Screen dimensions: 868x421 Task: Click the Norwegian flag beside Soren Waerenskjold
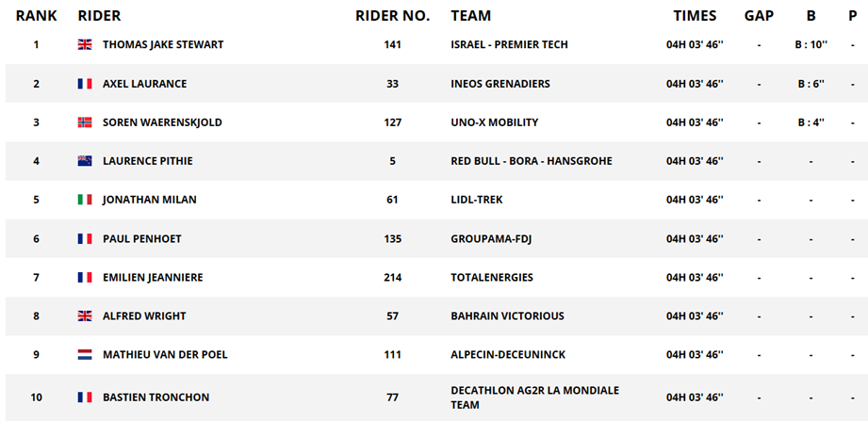point(85,122)
